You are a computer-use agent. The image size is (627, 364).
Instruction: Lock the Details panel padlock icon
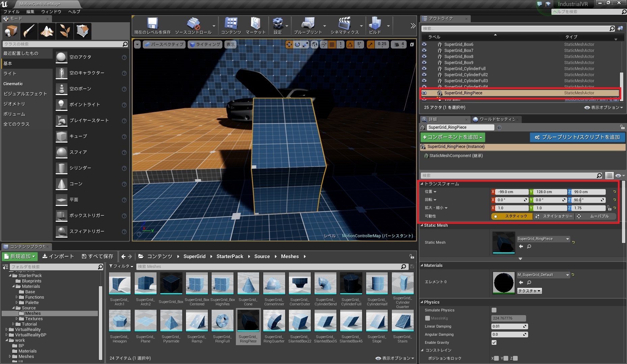[622, 127]
